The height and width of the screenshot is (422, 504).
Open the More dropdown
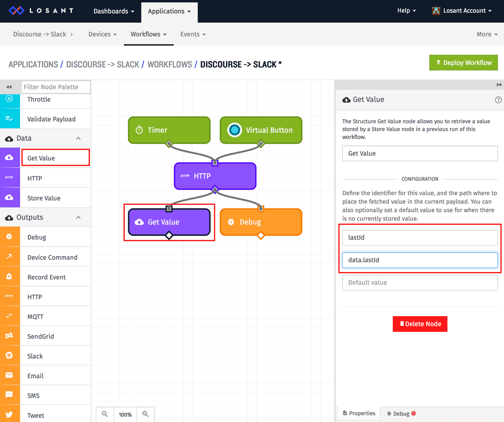coord(487,34)
